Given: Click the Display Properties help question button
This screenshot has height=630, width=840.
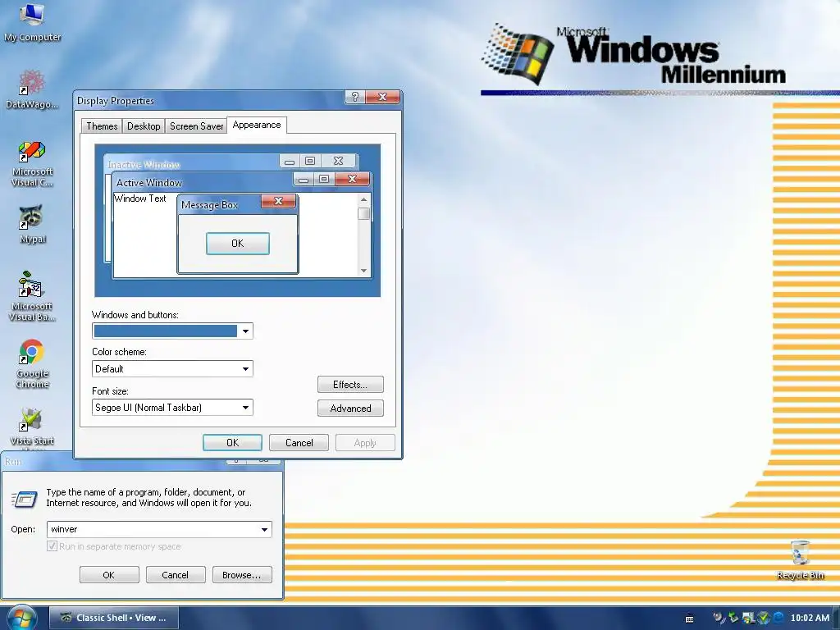Looking at the screenshot, I should coord(354,97).
